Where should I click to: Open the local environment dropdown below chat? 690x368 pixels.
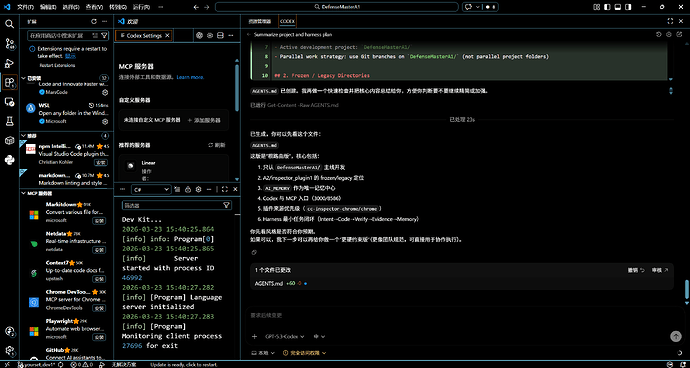[x=263, y=353]
